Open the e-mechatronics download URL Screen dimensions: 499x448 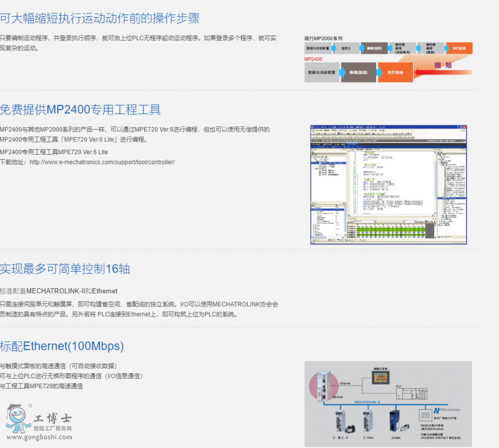tap(102, 162)
